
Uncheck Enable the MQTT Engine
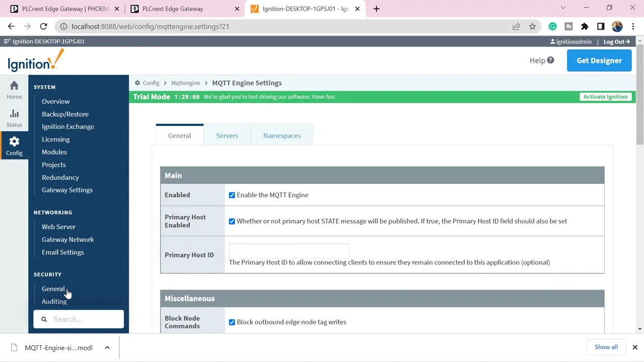pos(232,195)
